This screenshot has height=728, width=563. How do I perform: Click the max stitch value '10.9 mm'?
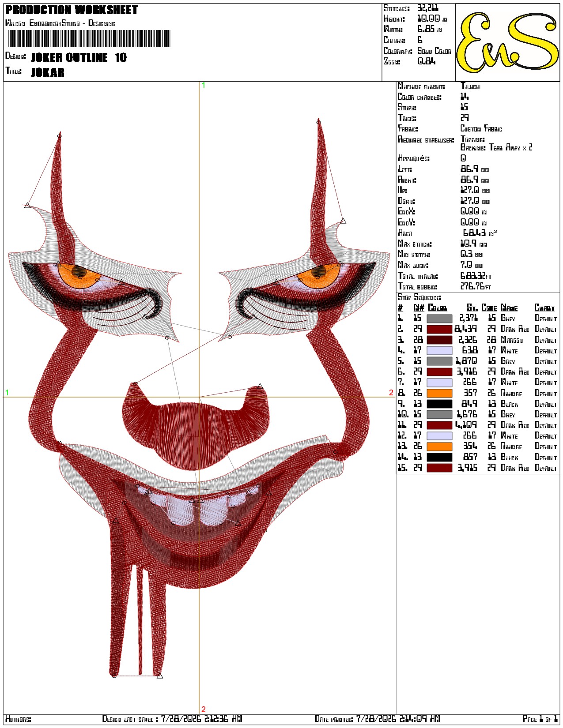(474, 244)
